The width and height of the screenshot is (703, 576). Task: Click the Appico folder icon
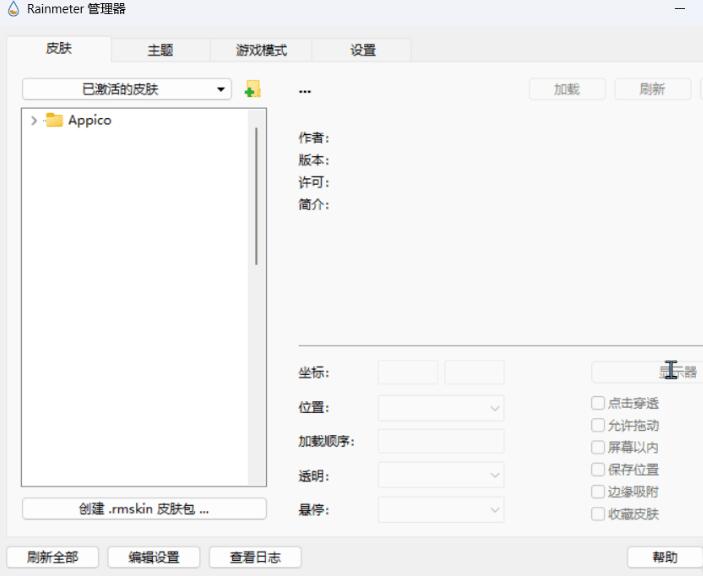tap(54, 121)
